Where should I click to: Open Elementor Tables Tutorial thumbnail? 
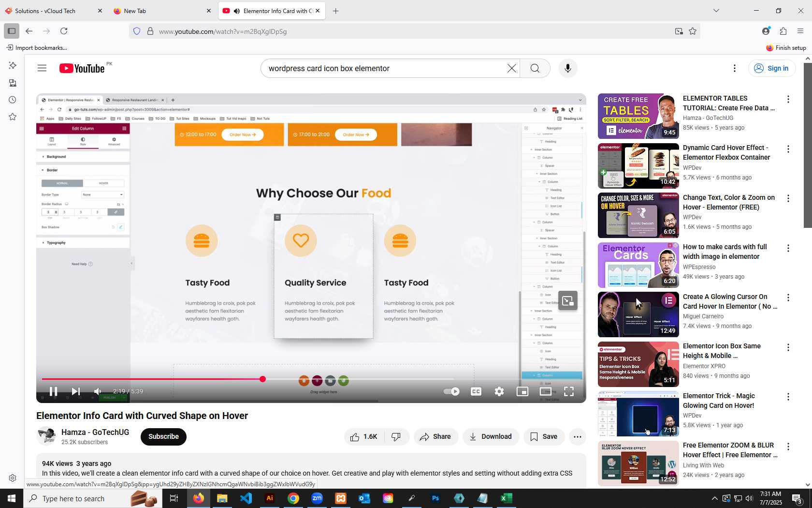(638, 116)
